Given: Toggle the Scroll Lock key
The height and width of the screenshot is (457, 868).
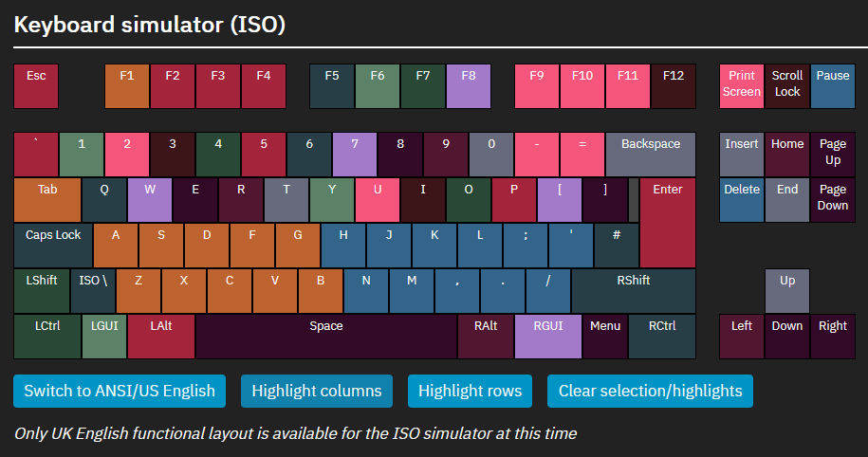Looking at the screenshot, I should 786,85.
